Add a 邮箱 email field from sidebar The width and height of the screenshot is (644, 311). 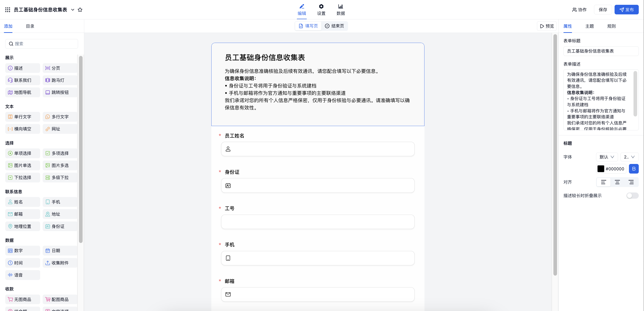click(x=23, y=214)
